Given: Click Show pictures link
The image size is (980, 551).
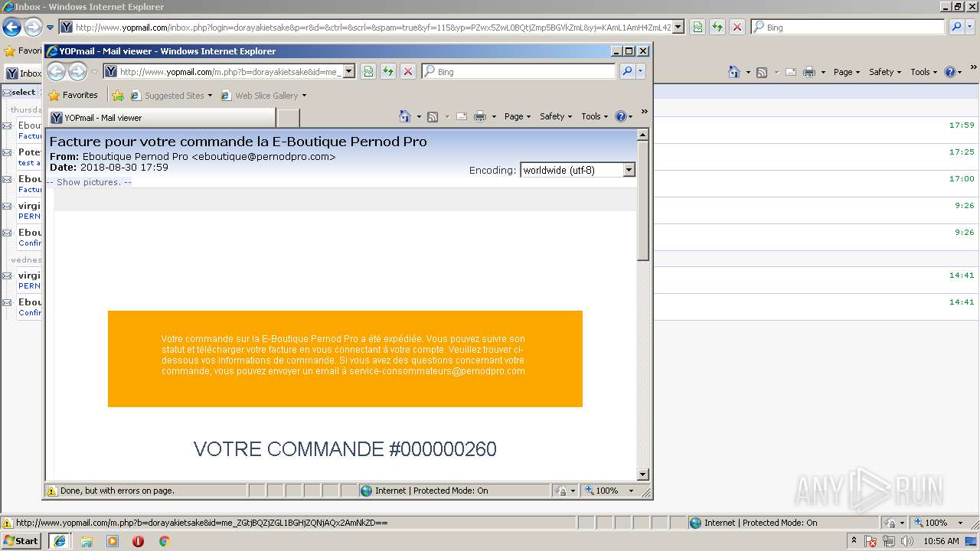Looking at the screenshot, I should 89,182.
